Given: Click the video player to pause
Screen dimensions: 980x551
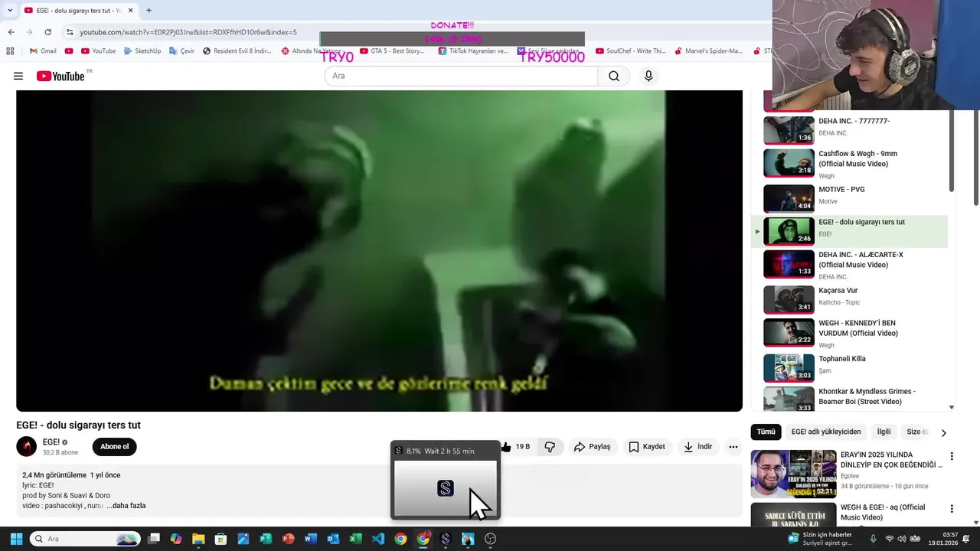Looking at the screenshot, I should pos(379,251).
